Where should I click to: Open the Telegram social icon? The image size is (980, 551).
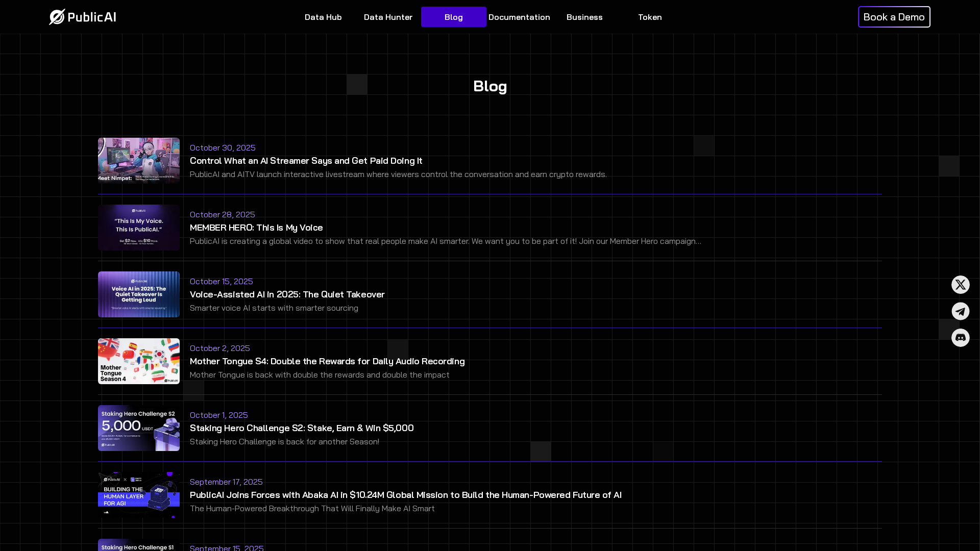click(960, 311)
